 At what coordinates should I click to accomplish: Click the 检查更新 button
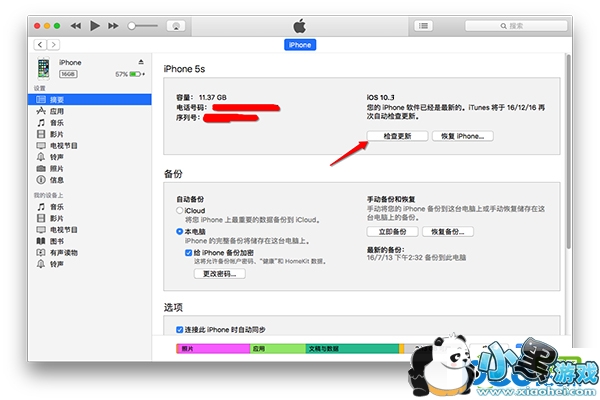397,136
